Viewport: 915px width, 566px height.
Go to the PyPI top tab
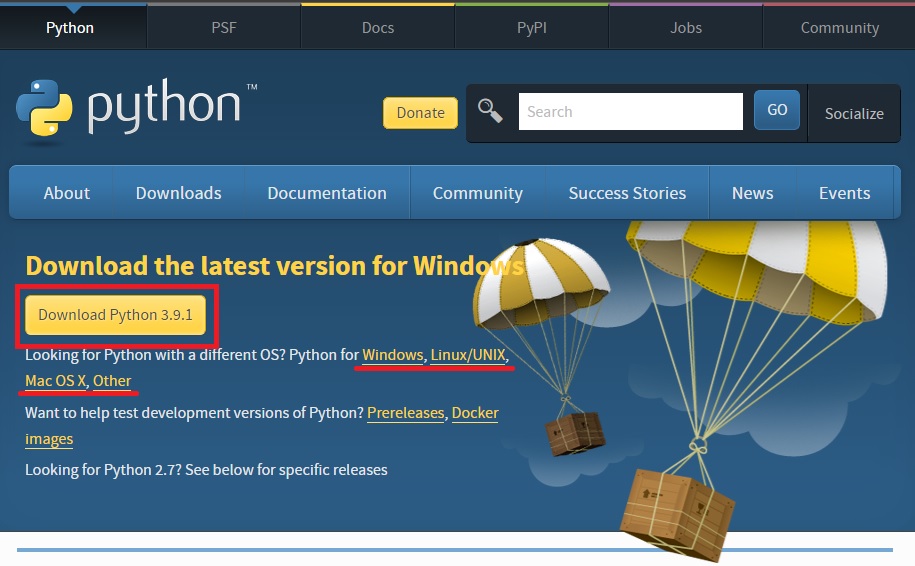pos(532,27)
